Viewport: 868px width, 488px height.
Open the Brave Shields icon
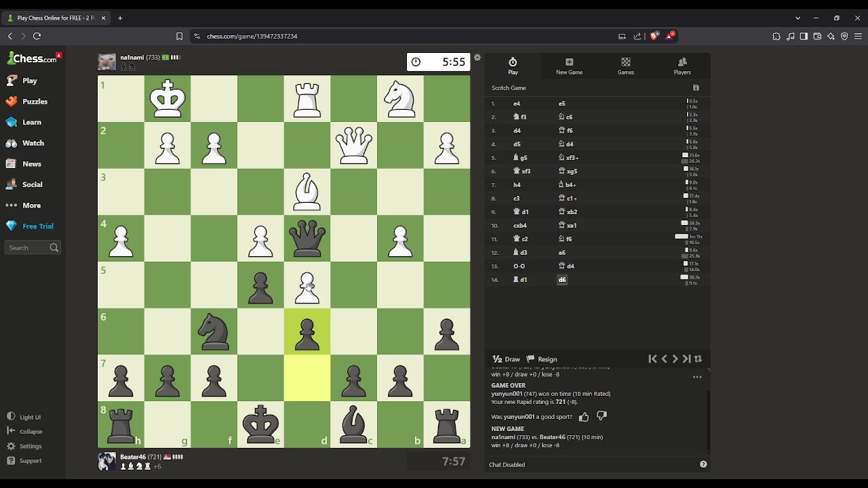point(654,36)
